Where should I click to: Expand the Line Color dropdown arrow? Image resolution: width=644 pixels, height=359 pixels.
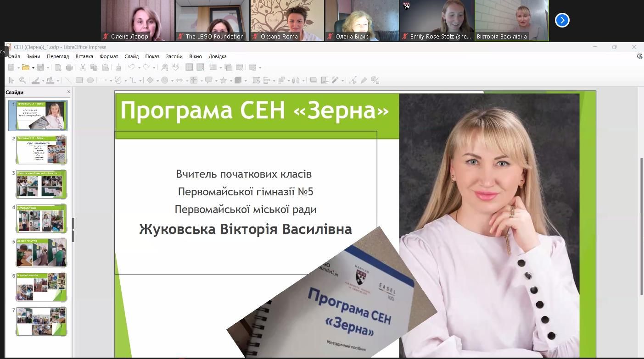[x=43, y=81]
